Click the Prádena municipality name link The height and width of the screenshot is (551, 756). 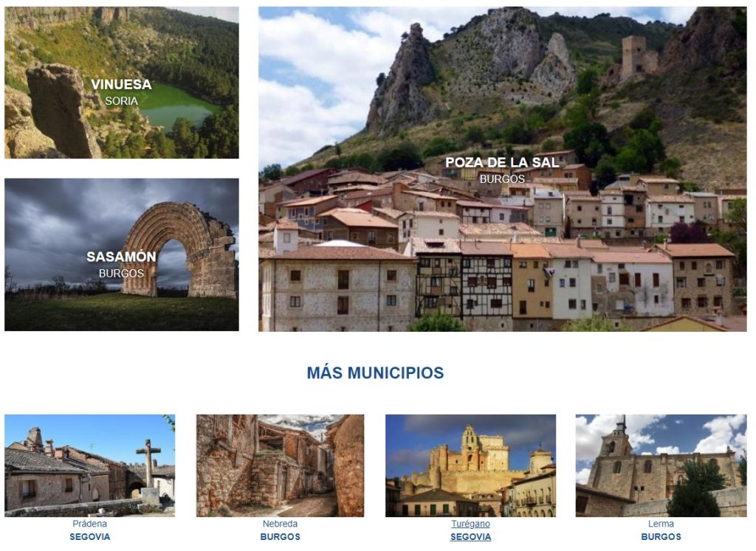point(89,524)
